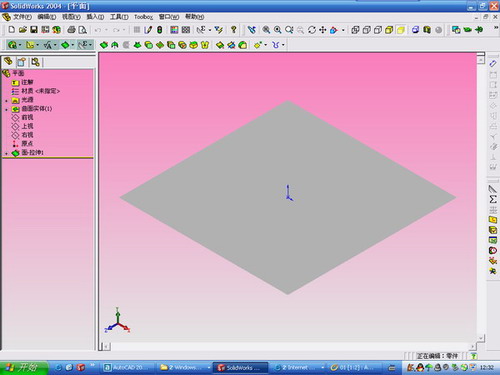The height and width of the screenshot is (375, 500).
Task: Switch display to Hidden Lines Removed
Action: 378,30
